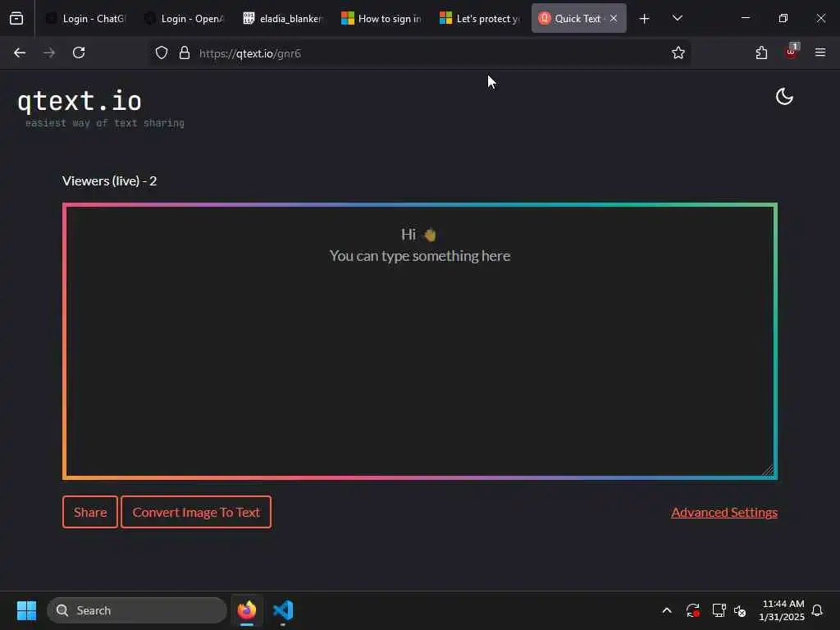Viewport: 840px width, 630px height.
Task: Click the Share button
Action: click(90, 512)
